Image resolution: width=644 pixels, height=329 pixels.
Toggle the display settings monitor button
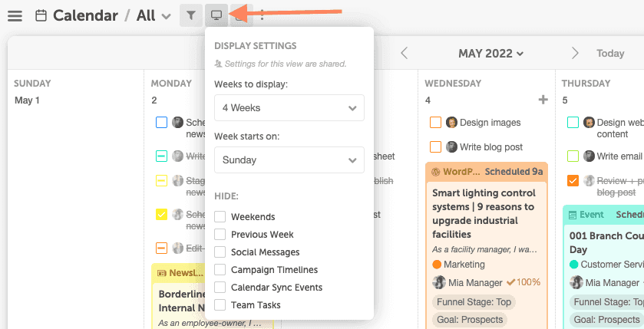pos(216,15)
